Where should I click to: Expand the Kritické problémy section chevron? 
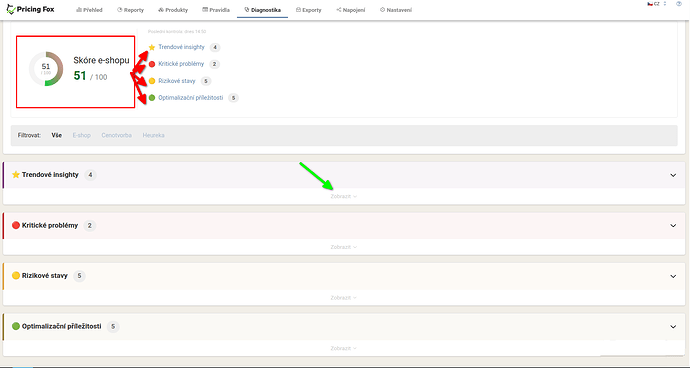point(673,226)
